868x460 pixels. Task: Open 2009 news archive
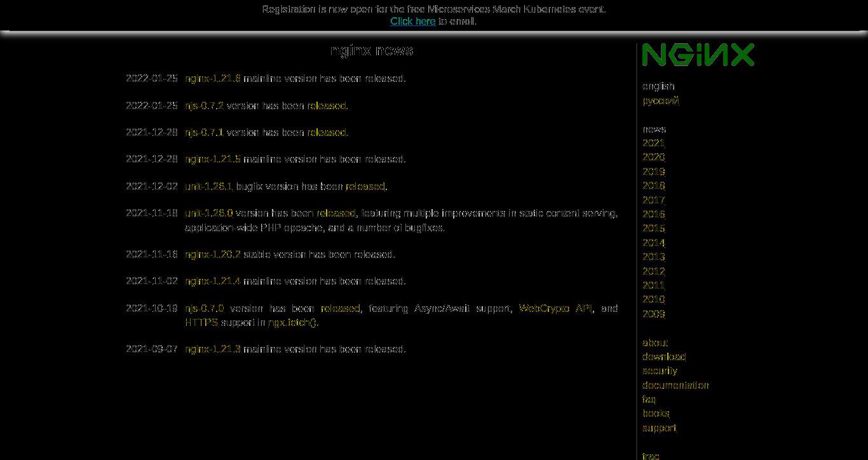[x=653, y=314]
